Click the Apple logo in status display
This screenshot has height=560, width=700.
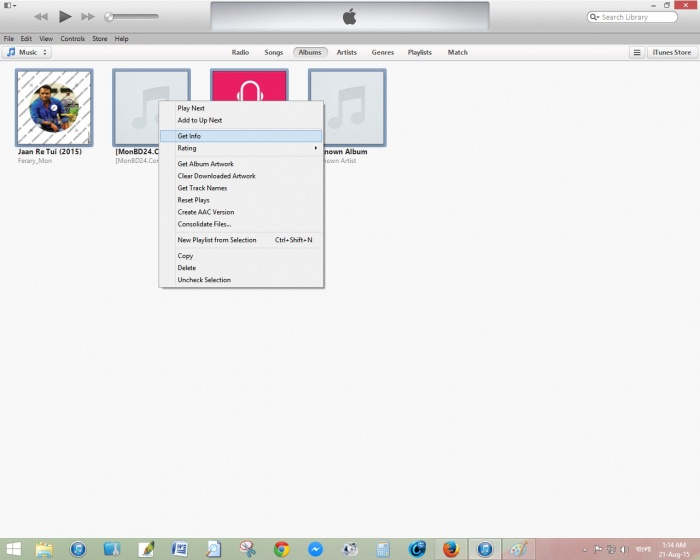(x=350, y=17)
